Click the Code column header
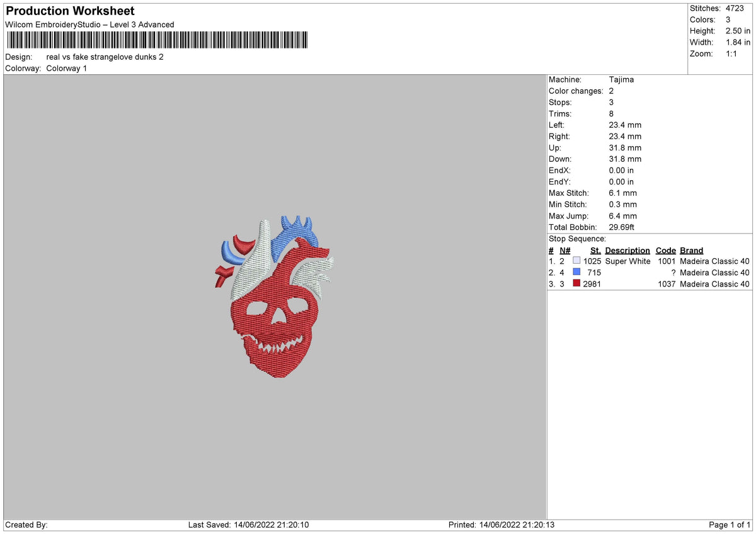 (x=665, y=250)
